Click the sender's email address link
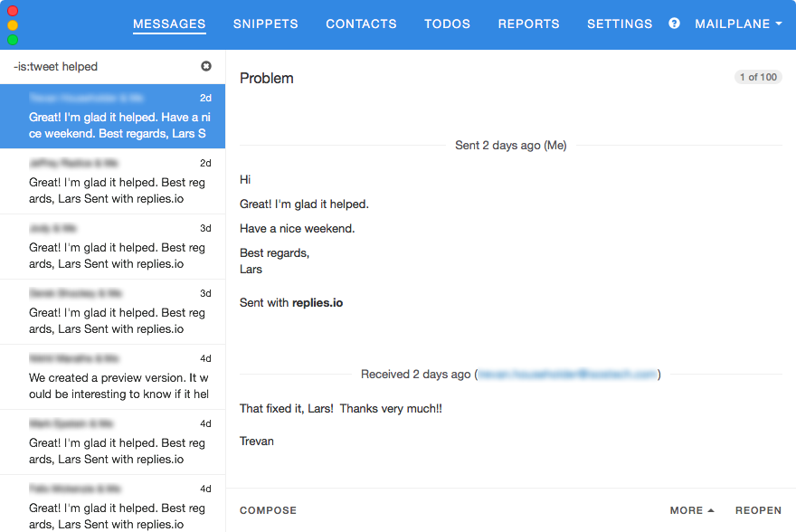 (x=567, y=375)
